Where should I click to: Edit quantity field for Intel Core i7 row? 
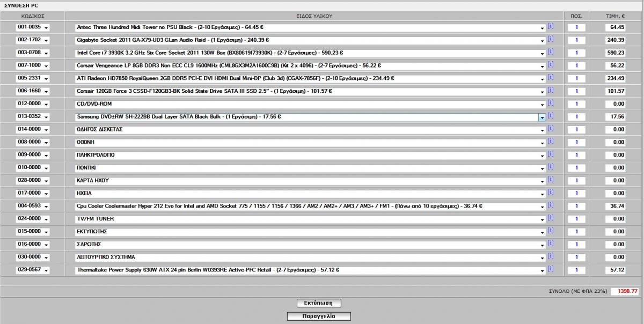click(576, 53)
